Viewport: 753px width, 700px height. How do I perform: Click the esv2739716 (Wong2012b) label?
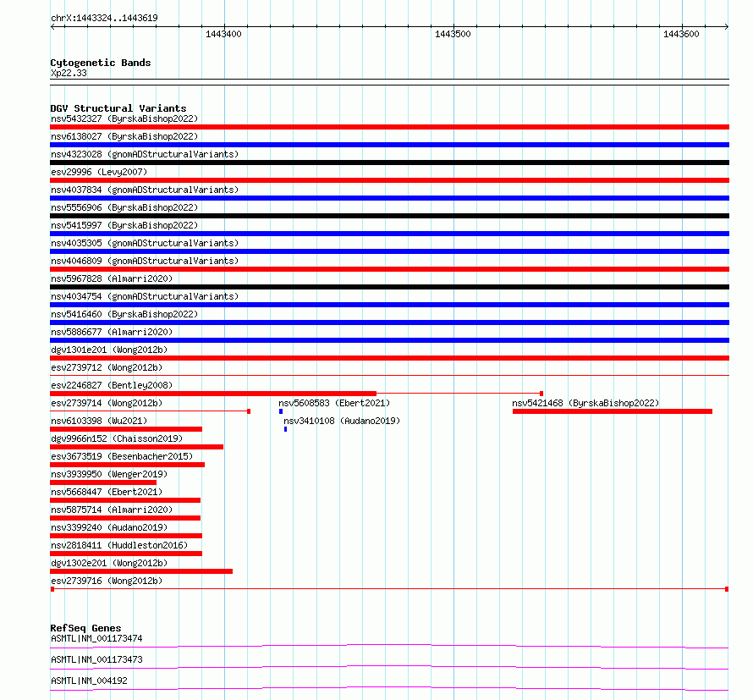click(x=107, y=581)
